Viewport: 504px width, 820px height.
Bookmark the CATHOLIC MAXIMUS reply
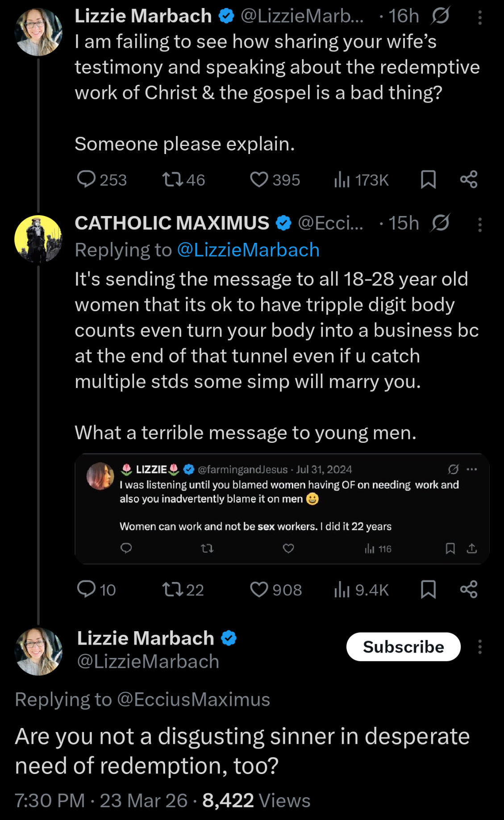[428, 589]
